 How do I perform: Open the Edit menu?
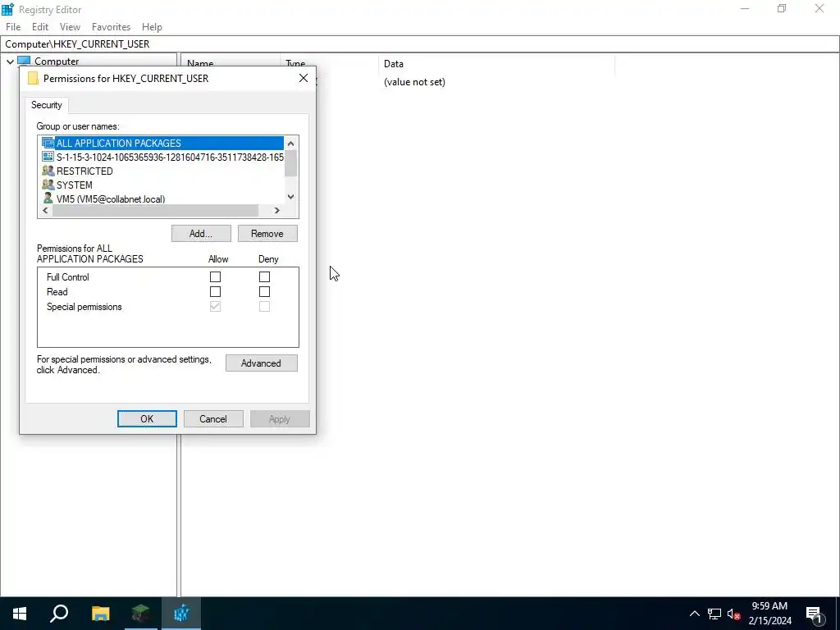[x=40, y=27]
